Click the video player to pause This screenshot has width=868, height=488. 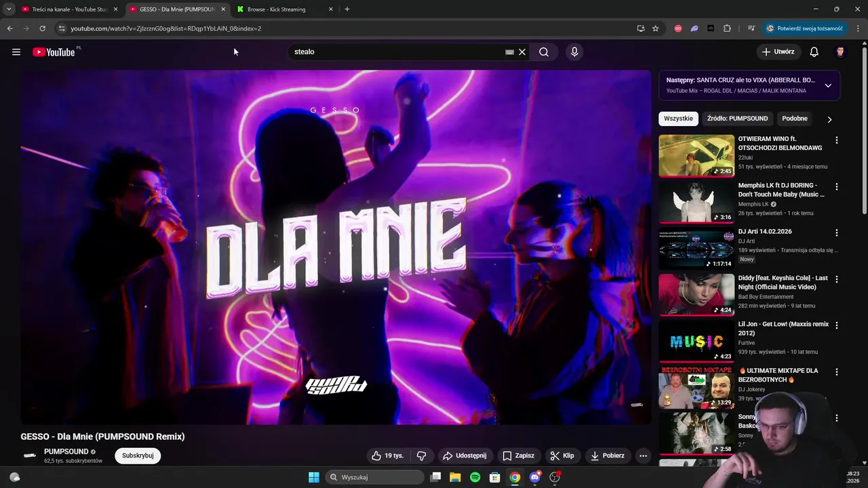tap(336, 247)
